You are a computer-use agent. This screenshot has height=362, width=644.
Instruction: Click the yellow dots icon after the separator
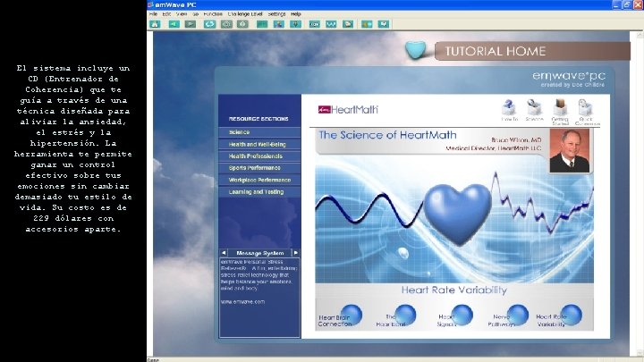[x=367, y=24]
